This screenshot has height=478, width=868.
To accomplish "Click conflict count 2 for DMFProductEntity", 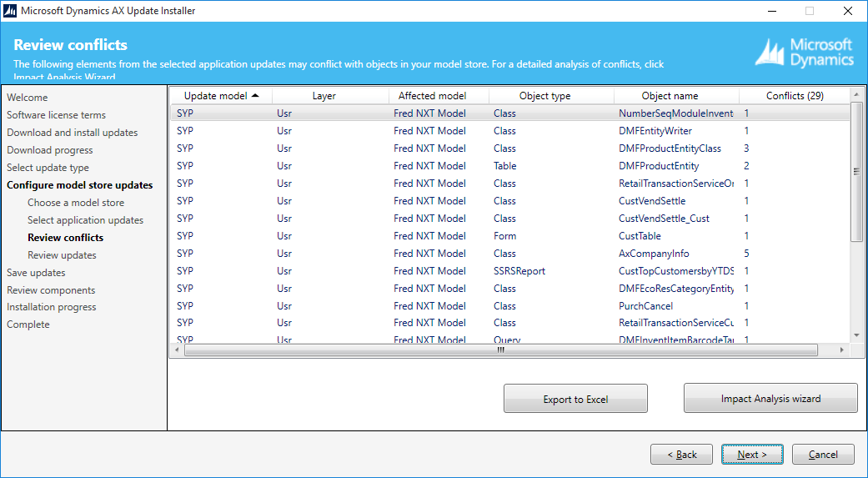I will (x=747, y=166).
